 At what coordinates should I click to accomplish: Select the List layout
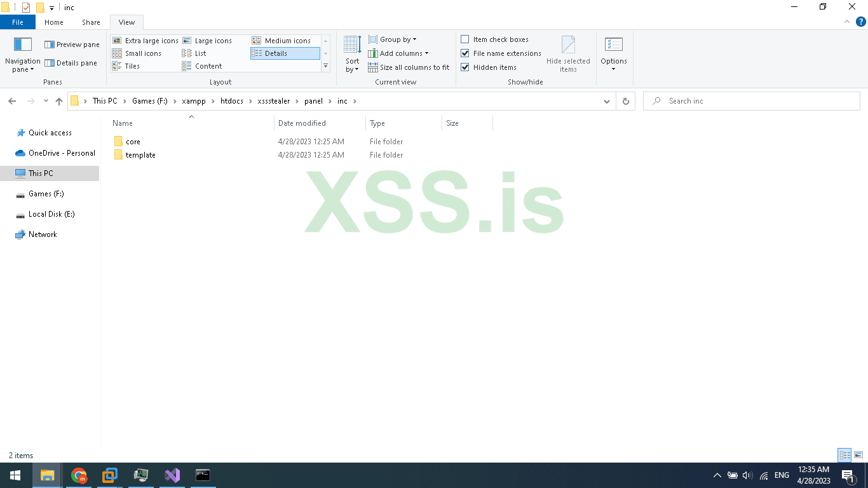pyautogui.click(x=194, y=53)
